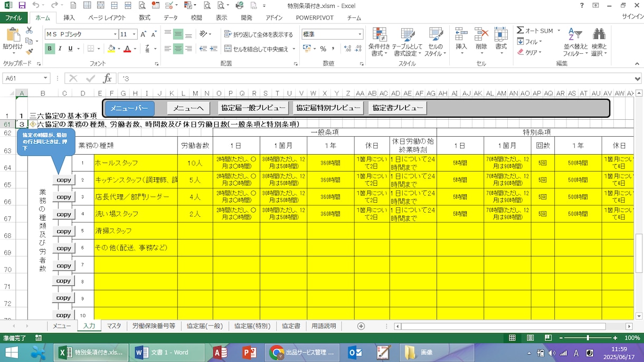Image resolution: width=644 pixels, height=362 pixels.
Task: Open 並べ替えとフィルター sort and filter
Action: click(575, 42)
